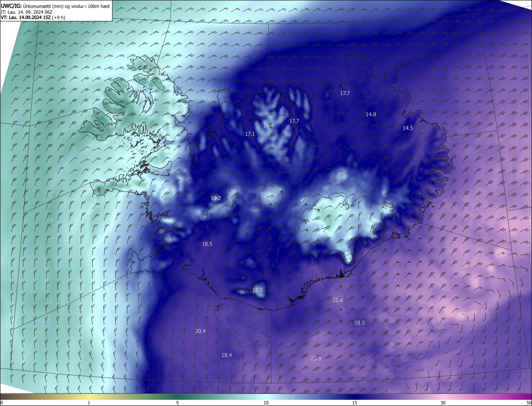
Task: Click the 14.8 value label
Action: click(371, 114)
